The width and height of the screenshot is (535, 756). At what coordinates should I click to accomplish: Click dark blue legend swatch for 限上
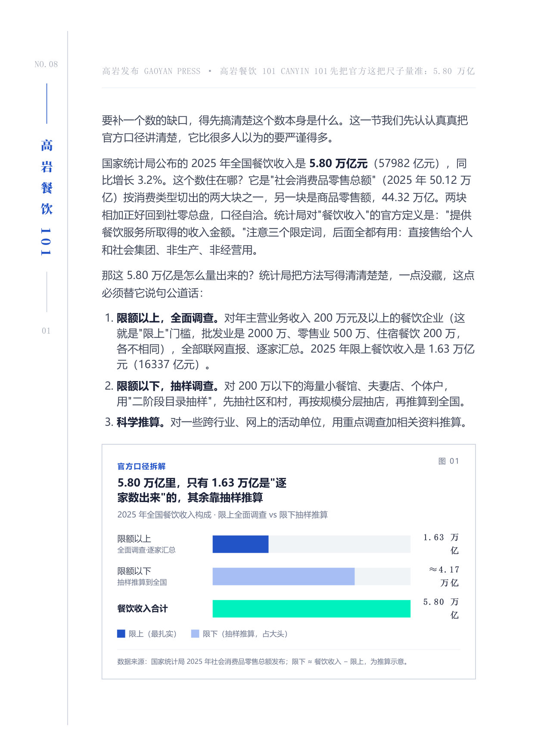coord(121,634)
